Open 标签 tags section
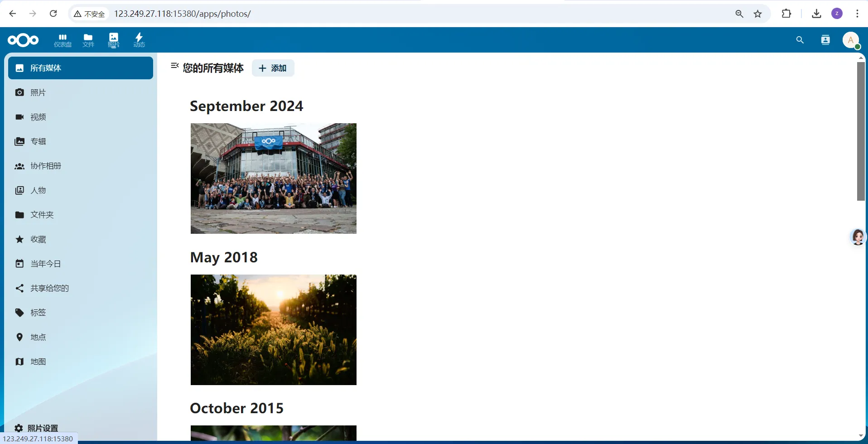 (81, 313)
